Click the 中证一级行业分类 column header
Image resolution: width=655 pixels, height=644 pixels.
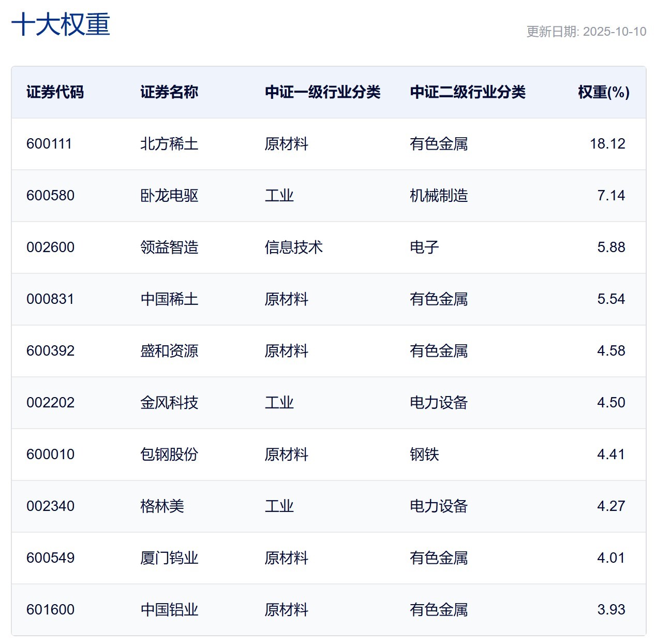click(323, 92)
